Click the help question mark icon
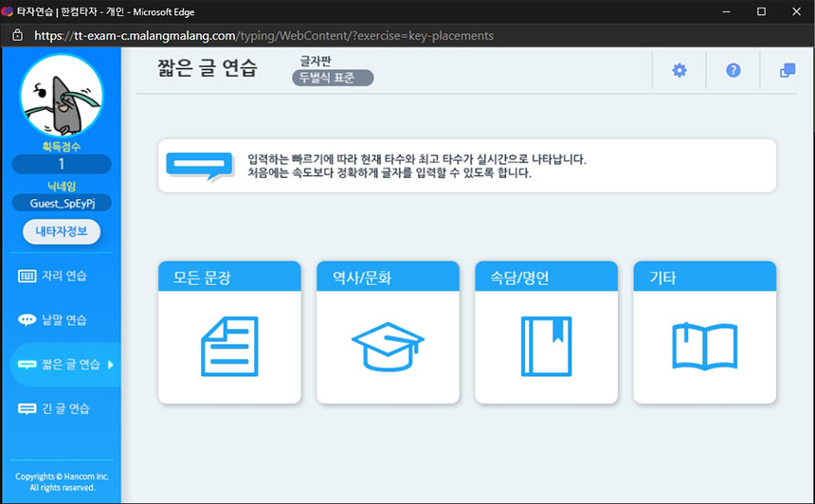815x504 pixels. [733, 70]
